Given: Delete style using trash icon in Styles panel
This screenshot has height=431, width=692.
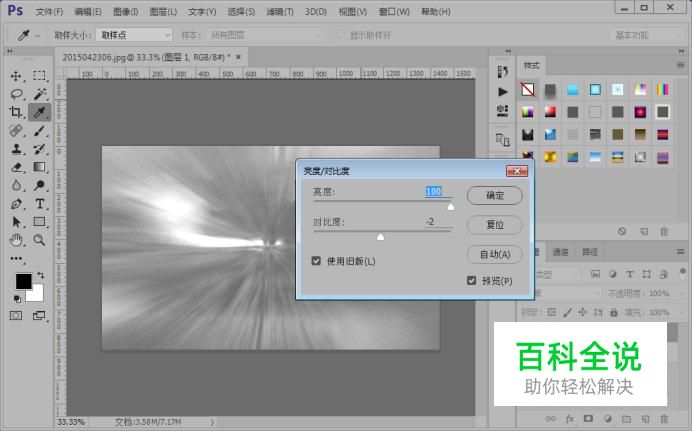Looking at the screenshot, I should [664, 231].
